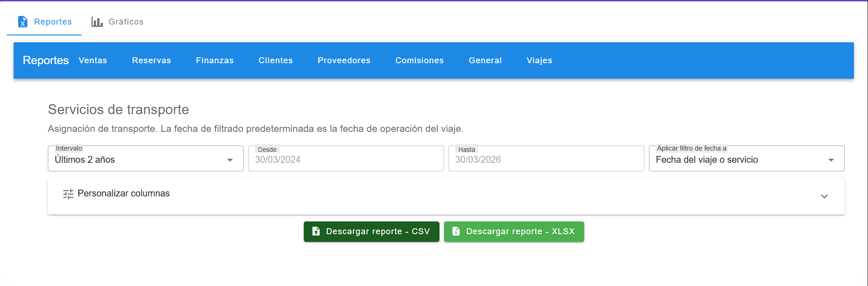Click the Reportes spreadsheet file icon
Viewport: 868px width, 286px height.
pos(22,22)
